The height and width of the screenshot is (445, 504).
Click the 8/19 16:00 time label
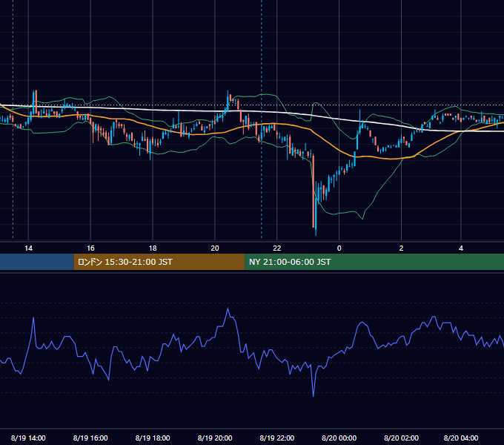coord(90,438)
